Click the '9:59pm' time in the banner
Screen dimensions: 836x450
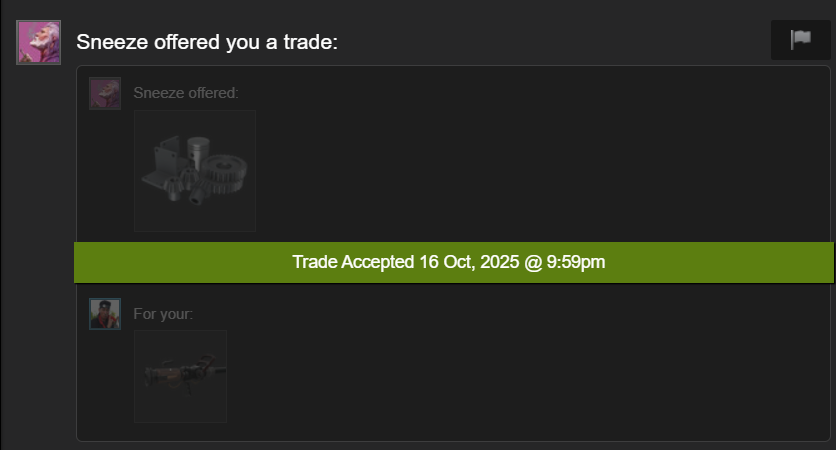pyautogui.click(x=576, y=262)
